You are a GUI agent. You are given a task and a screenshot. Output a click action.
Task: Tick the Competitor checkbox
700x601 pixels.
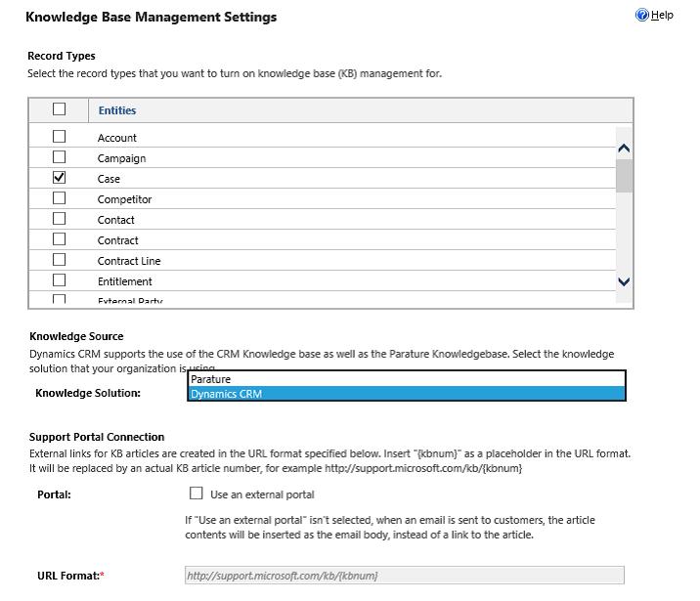[59, 197]
